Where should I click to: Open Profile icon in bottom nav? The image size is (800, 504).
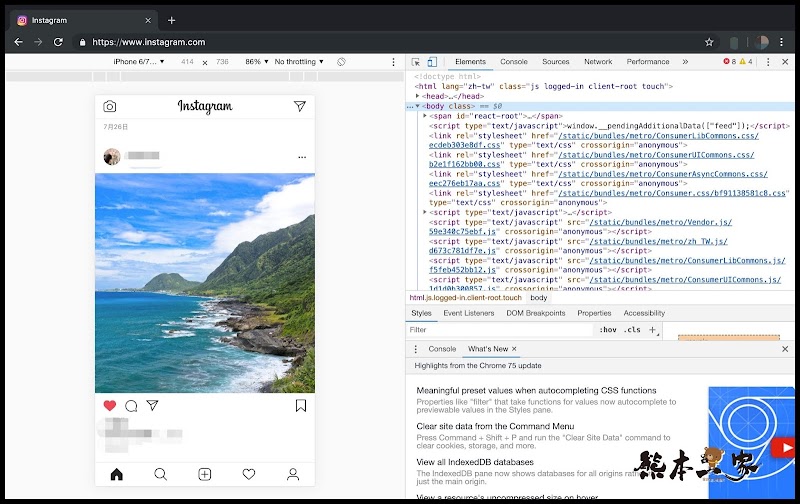pos(293,474)
